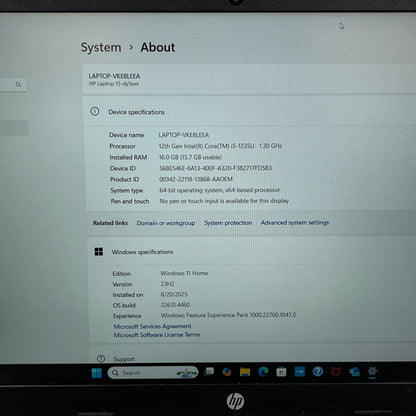
Task: Select the processor value '12th Gen Intel(R) Core(TM) i5-1235U'
Action: pos(206,146)
